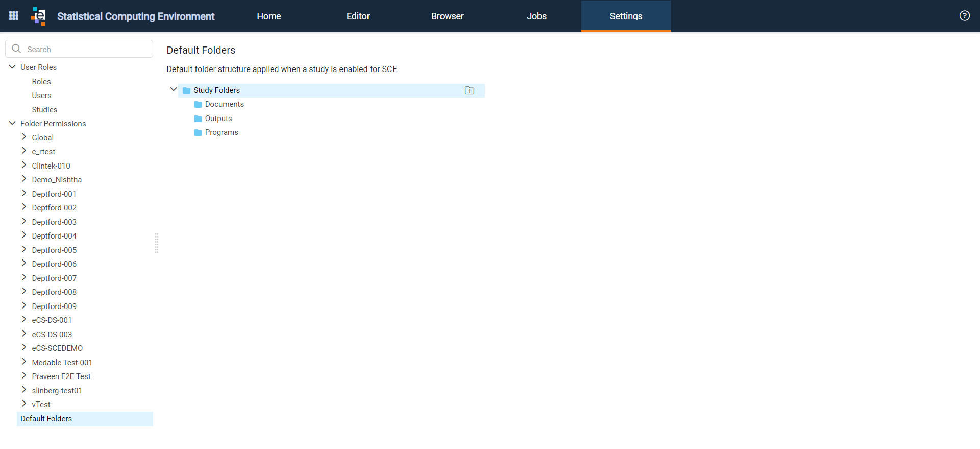Viewport: 980px width, 449px height.
Task: Click the sidebar resize drag handle
Action: (157, 243)
